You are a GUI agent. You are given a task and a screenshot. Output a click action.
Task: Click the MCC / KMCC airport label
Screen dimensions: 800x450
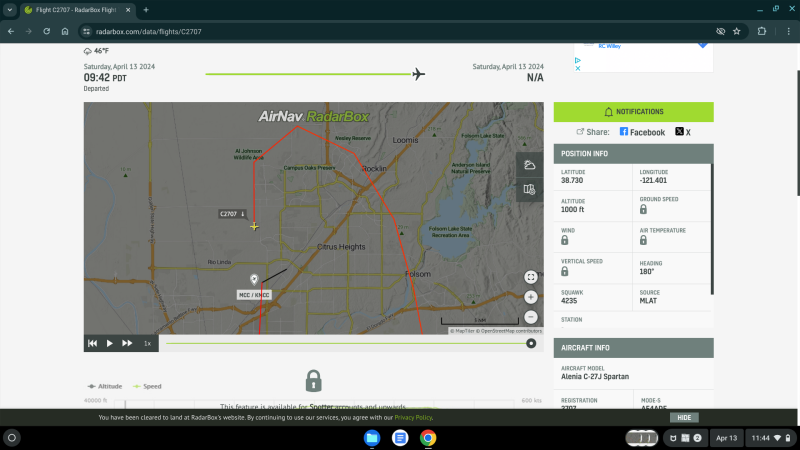(254, 295)
